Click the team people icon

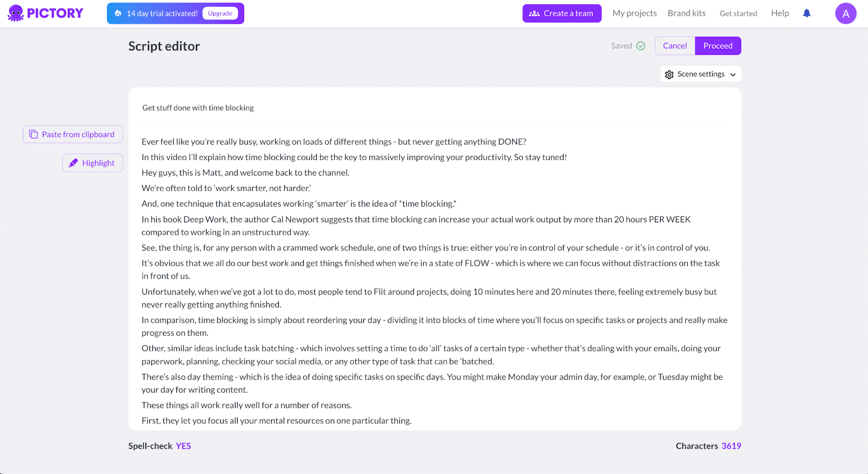[x=534, y=14]
